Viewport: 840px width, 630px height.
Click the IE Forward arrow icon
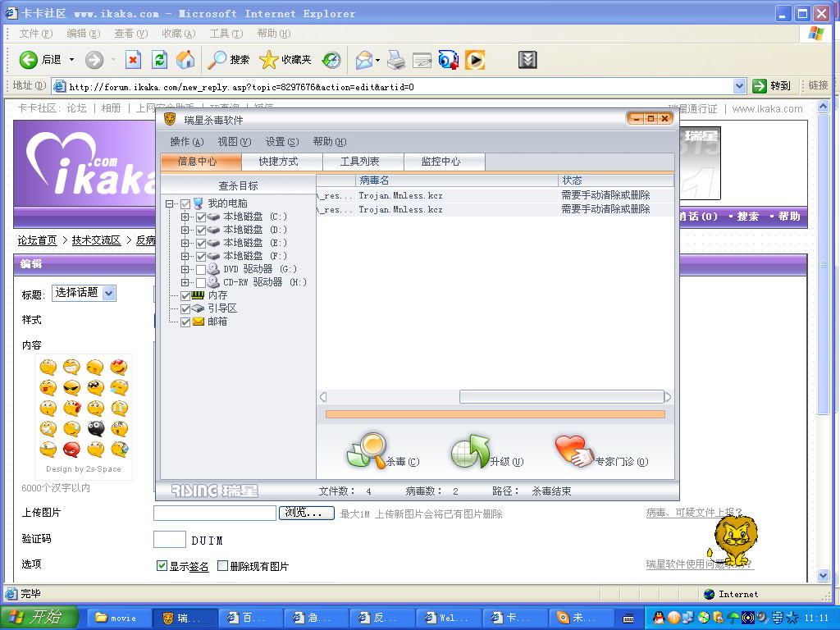[94, 59]
